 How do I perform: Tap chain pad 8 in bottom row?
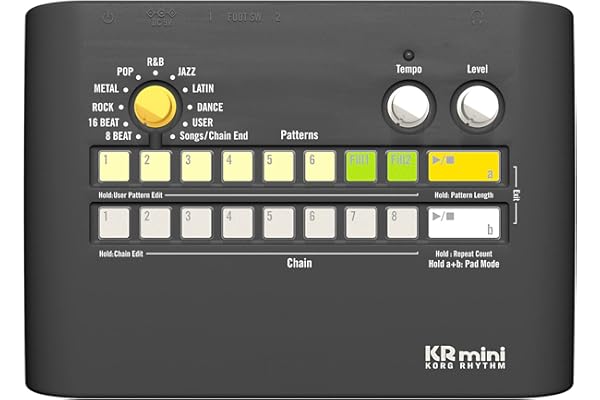(x=401, y=222)
